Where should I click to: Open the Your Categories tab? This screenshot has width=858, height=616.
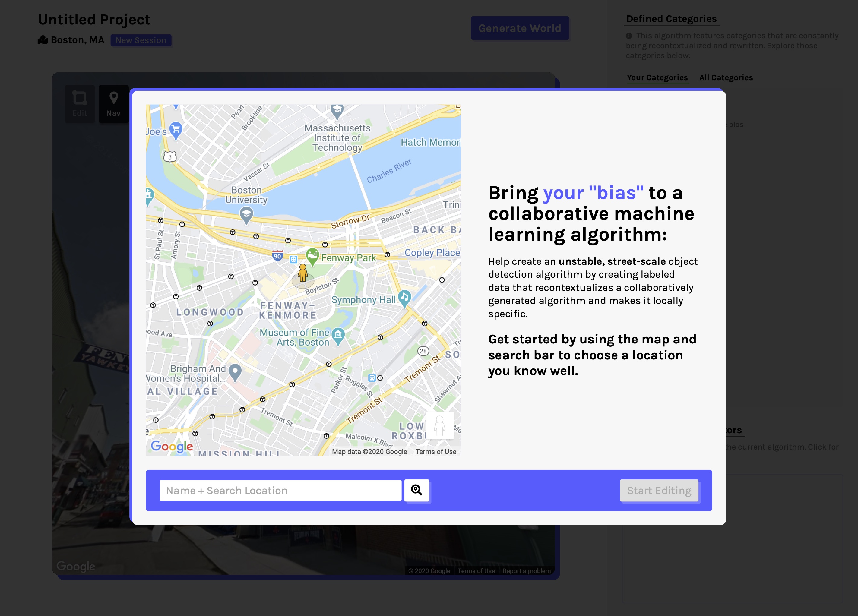[657, 77]
